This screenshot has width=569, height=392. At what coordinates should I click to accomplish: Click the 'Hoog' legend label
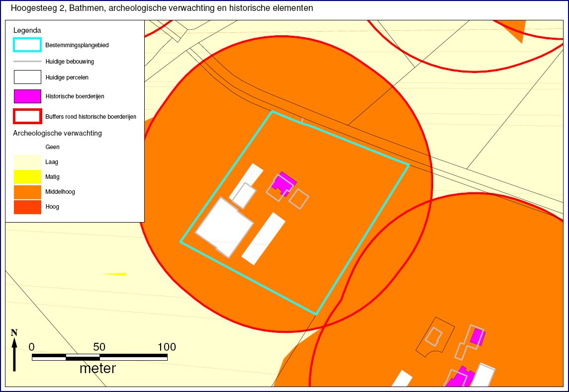coord(52,207)
